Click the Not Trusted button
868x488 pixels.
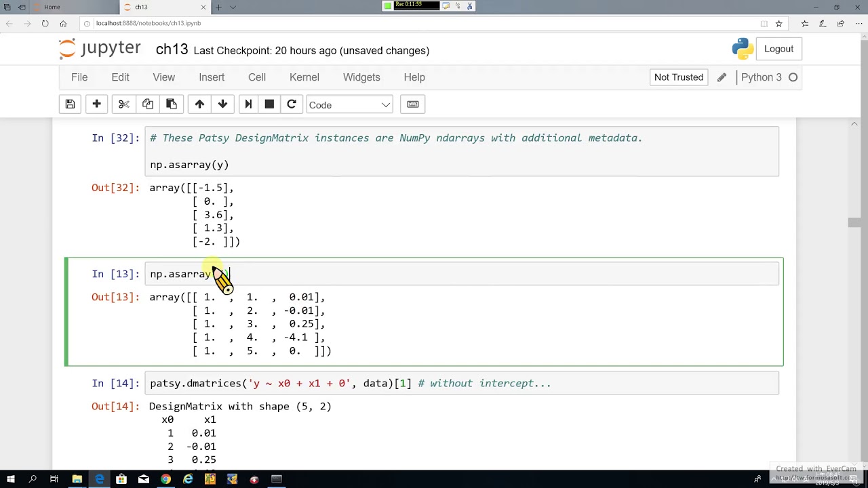point(679,77)
